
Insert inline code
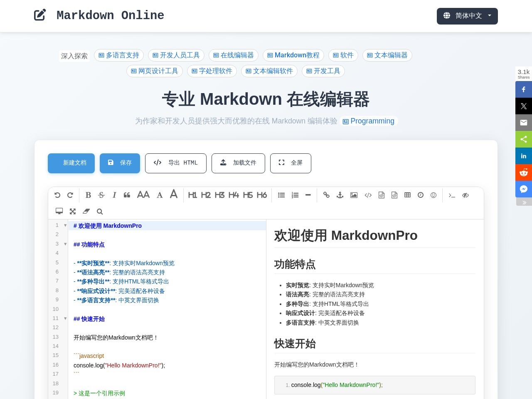pyautogui.click(x=368, y=195)
